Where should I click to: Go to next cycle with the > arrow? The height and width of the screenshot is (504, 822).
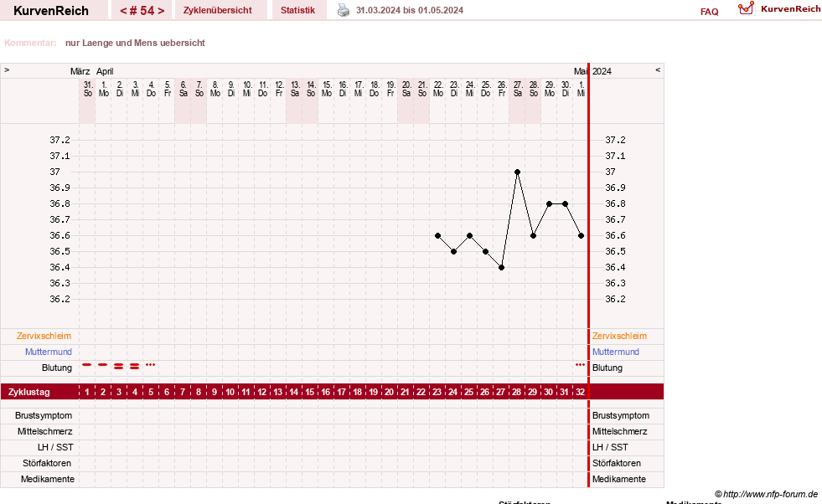coord(161,11)
